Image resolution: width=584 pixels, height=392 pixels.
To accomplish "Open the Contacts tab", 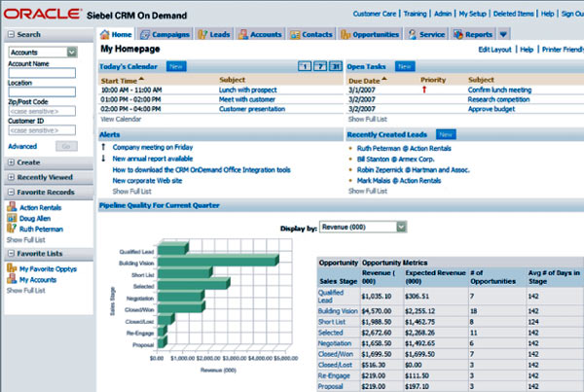I will tap(311, 35).
